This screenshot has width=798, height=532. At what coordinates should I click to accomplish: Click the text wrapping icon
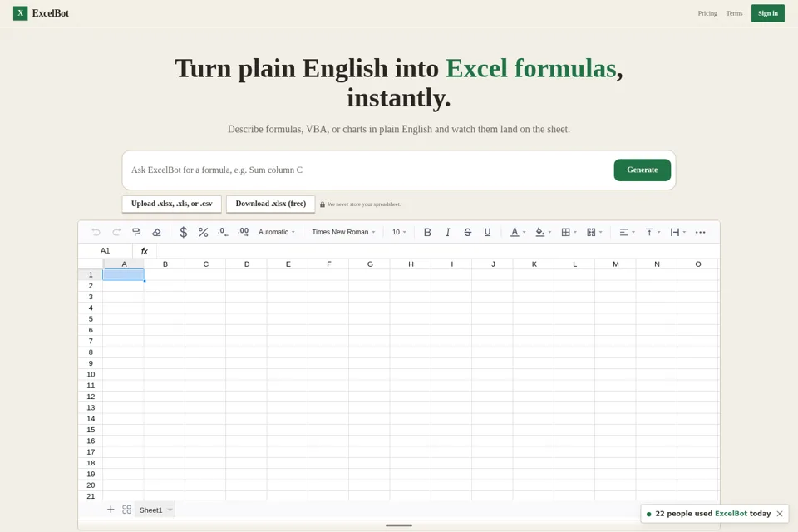(x=674, y=232)
